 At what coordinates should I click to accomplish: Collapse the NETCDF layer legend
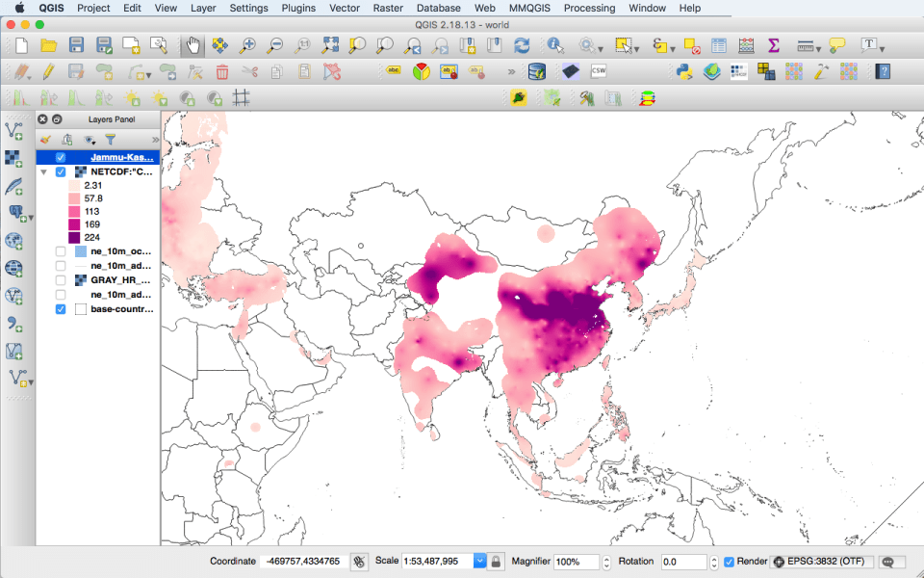coord(44,172)
